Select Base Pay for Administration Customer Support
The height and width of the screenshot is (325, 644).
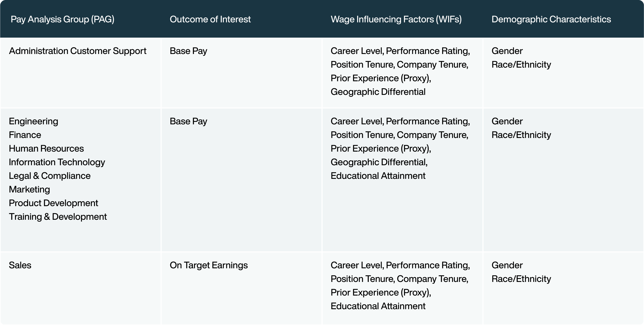188,51
